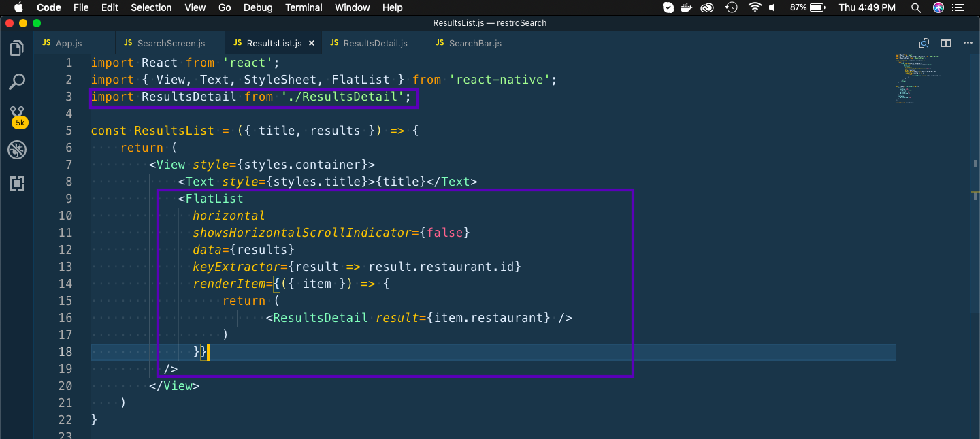Click the Docker whale menu bar icon

point(688,7)
